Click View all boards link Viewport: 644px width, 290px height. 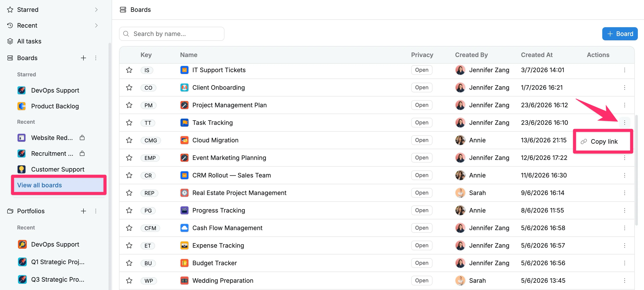tap(40, 185)
